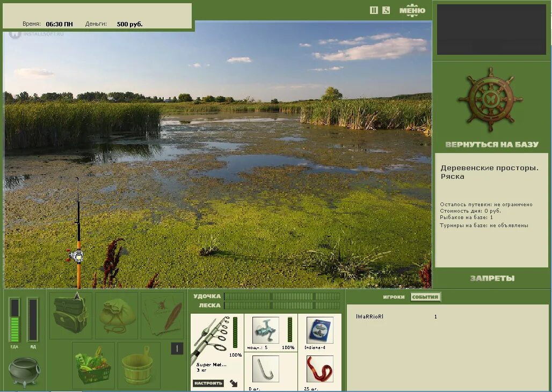Viewport: 552px width, 392px height.
Task: Open the fish sack icon
Action: (117, 316)
